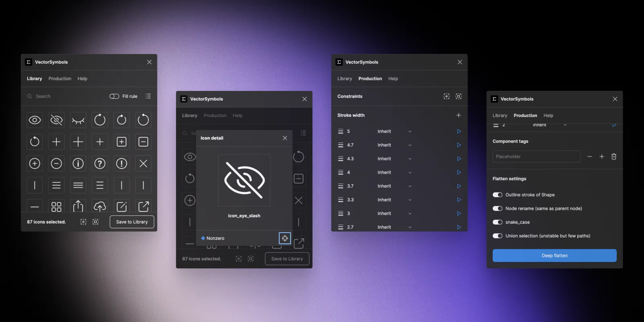
Task: Select the exclamation mark circle icon
Action: 122,163
